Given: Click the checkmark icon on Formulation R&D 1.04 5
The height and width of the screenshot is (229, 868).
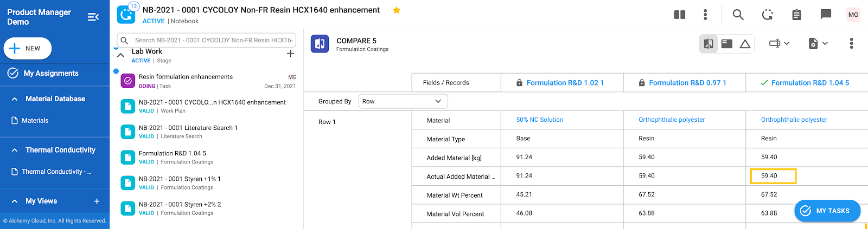Looking at the screenshot, I should pyautogui.click(x=764, y=83).
